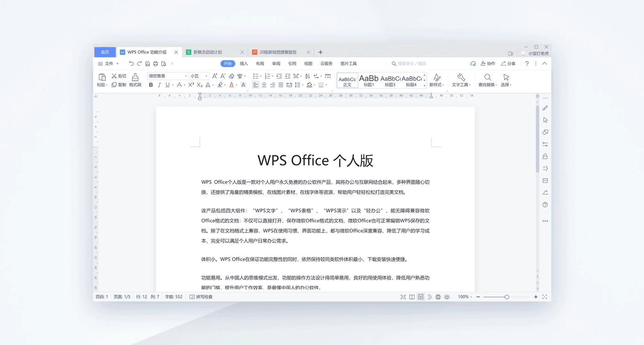Click the Clear formatting eraser icon
The height and width of the screenshot is (345, 644).
pyautogui.click(x=231, y=76)
